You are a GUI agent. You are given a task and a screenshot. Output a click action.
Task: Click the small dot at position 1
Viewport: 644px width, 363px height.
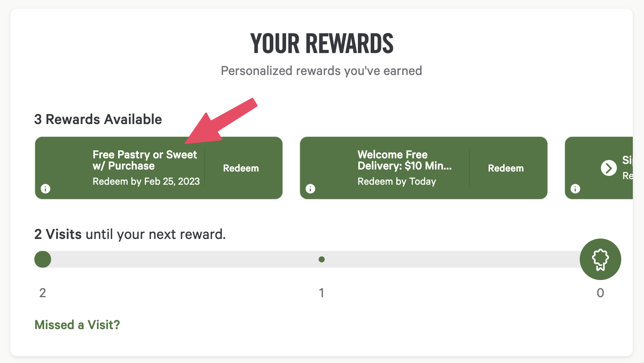click(x=322, y=259)
